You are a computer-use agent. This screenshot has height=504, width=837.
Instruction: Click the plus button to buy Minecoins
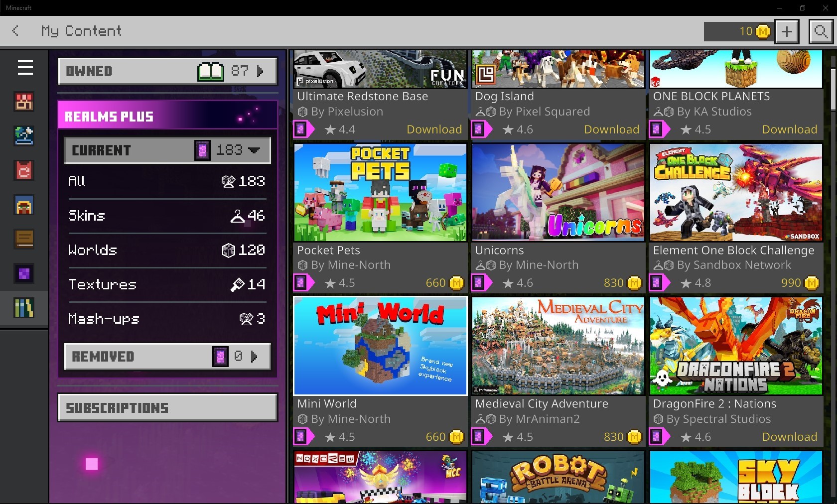coord(787,31)
